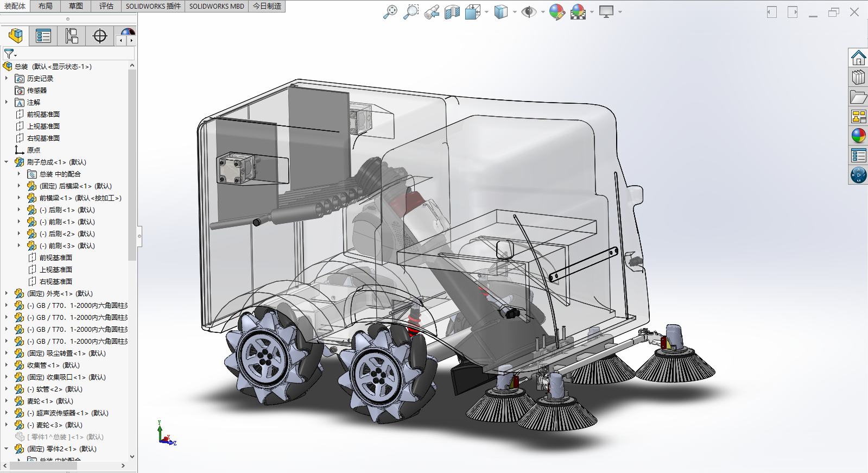868x473 pixels.
Task: Collapse the 刷子总成<1> tree node
Action: pos(7,162)
